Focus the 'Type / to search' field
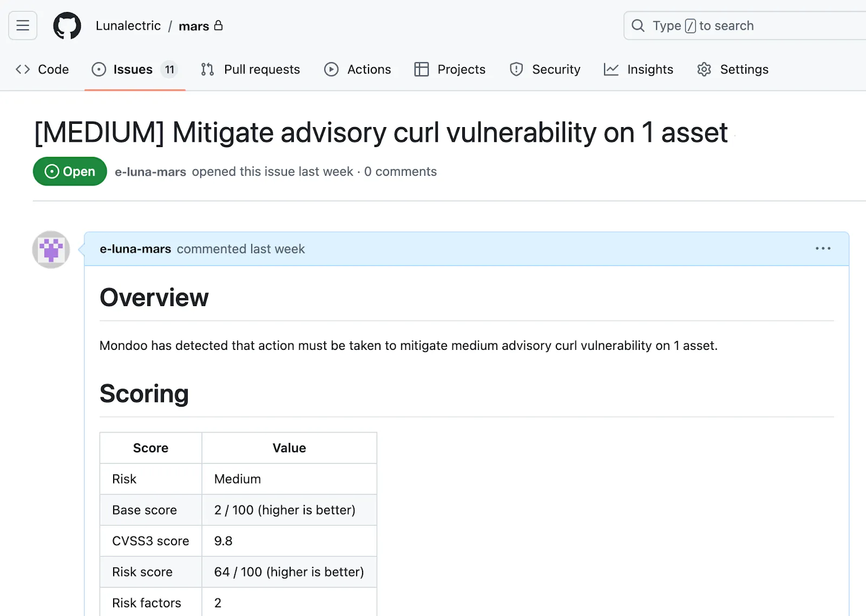This screenshot has width=866, height=616. 745,25
